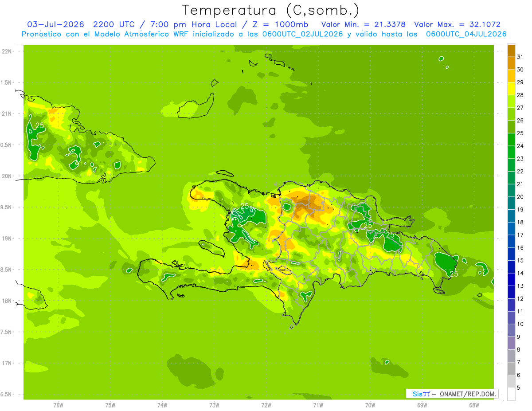
Task: Click the '69W' longitude label
Action: (x=422, y=405)
